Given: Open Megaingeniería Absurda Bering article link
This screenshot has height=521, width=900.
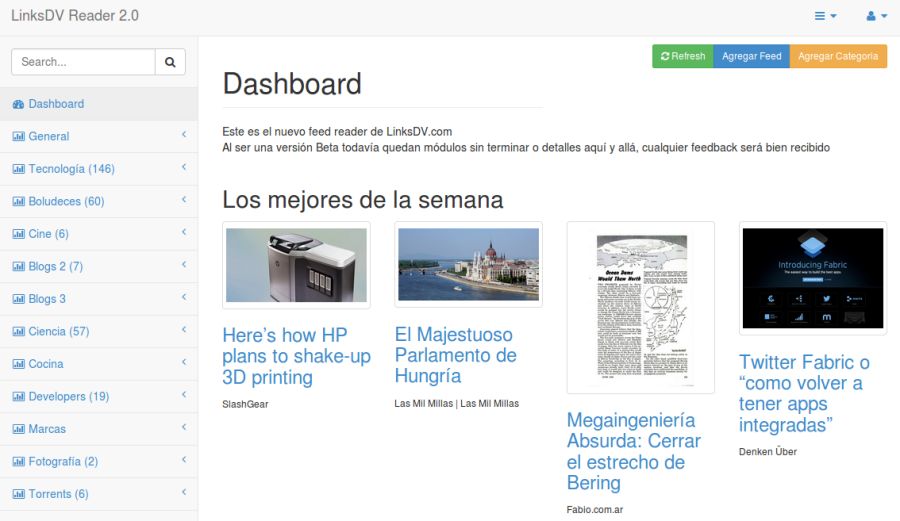Looking at the screenshot, I should click(x=634, y=452).
